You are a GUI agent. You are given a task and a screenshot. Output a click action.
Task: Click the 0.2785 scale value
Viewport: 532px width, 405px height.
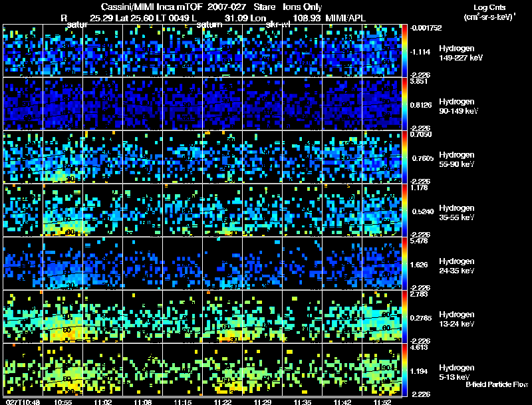[421, 318]
